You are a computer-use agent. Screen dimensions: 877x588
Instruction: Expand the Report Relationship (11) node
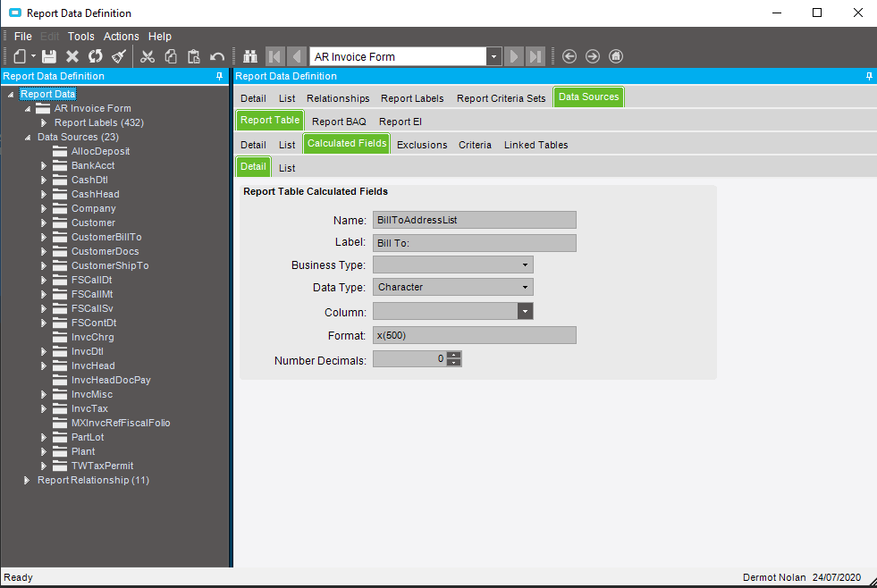coord(26,480)
